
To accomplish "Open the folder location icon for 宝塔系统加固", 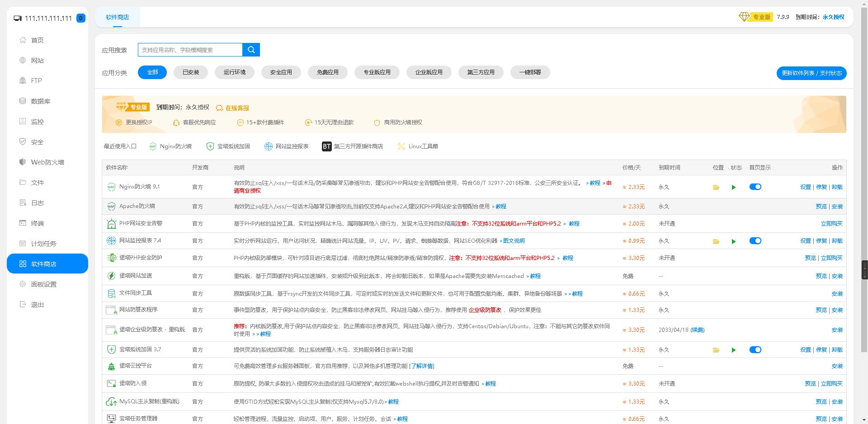I will coord(716,349).
